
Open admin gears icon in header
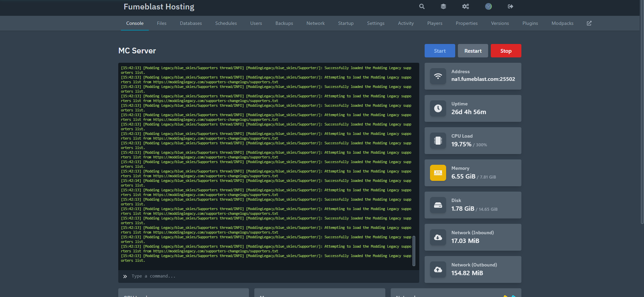[465, 7]
